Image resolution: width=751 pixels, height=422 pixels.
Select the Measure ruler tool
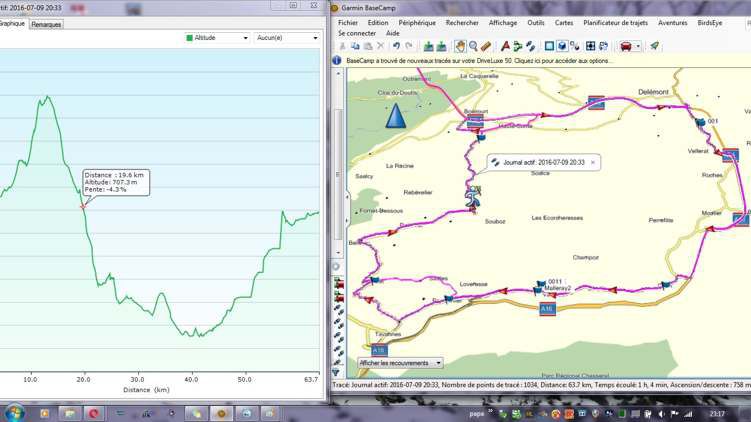pyautogui.click(x=486, y=46)
